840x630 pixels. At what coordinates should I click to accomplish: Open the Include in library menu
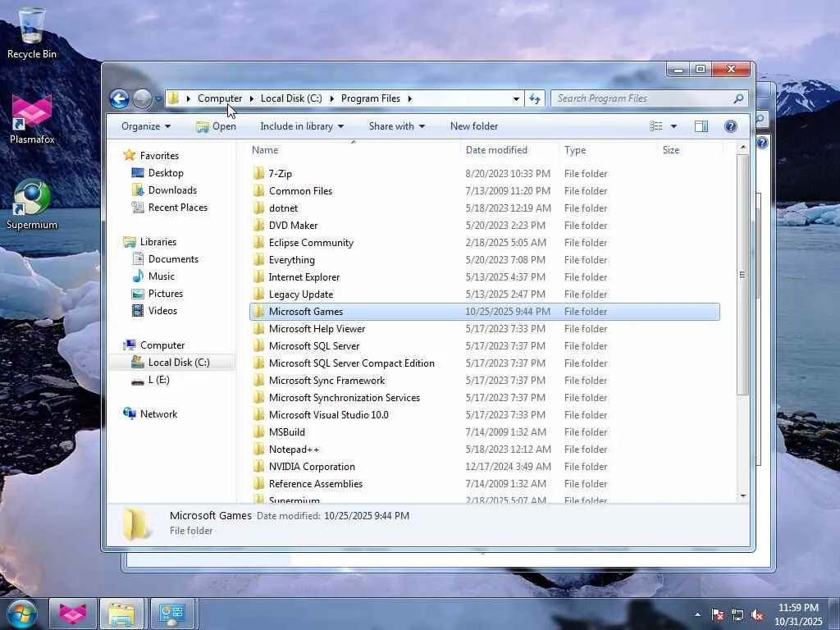302,126
